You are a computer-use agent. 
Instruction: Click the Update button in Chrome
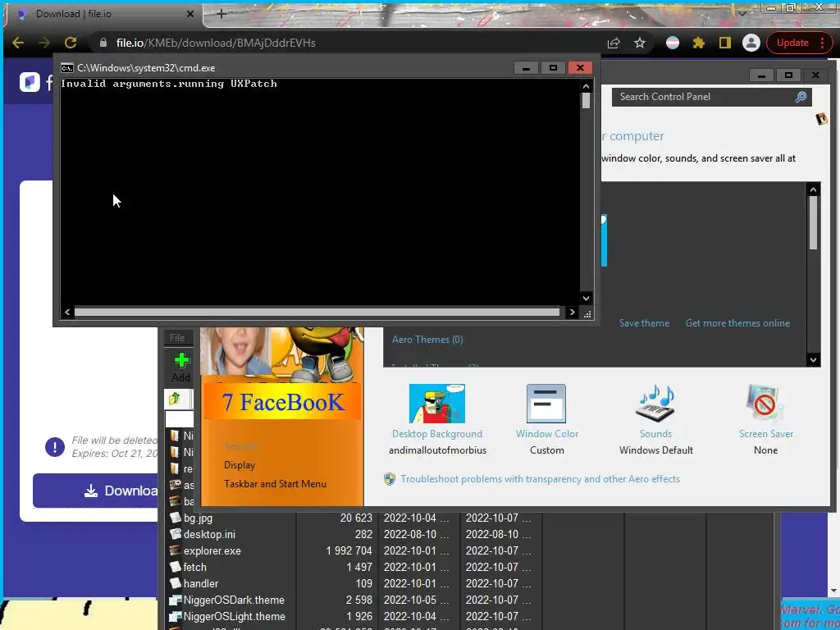[x=792, y=43]
